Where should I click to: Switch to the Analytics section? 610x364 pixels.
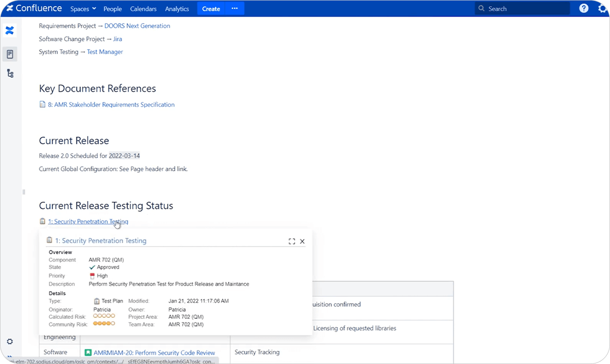(x=177, y=9)
